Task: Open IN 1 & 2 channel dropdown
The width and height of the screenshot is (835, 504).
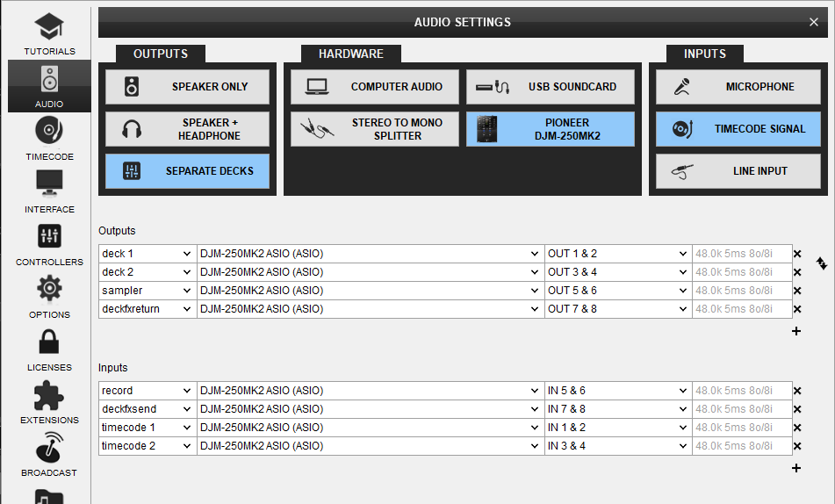Action: pos(618,428)
